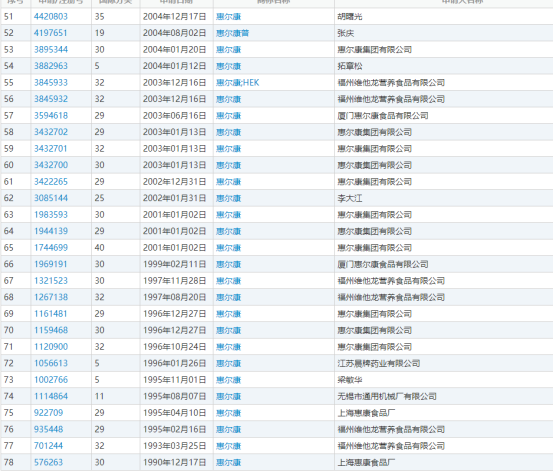Viewport: 554px width, 474px height.
Task: Open registration number 3845933 link
Action: (x=51, y=83)
